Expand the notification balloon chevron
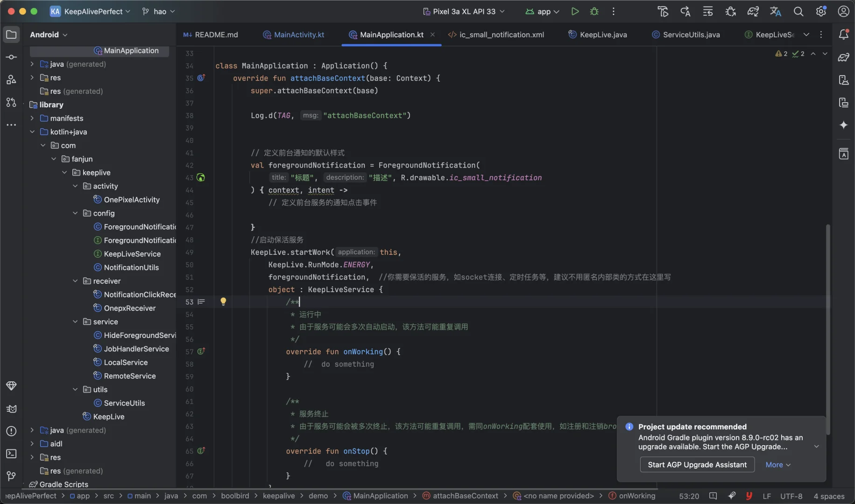Screen dimensions: 855x504 [816, 447]
